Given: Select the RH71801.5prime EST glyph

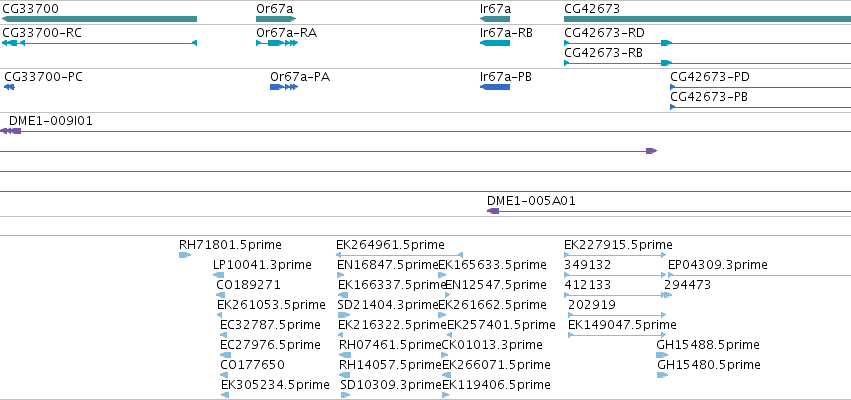Looking at the screenshot, I should pos(185,255).
